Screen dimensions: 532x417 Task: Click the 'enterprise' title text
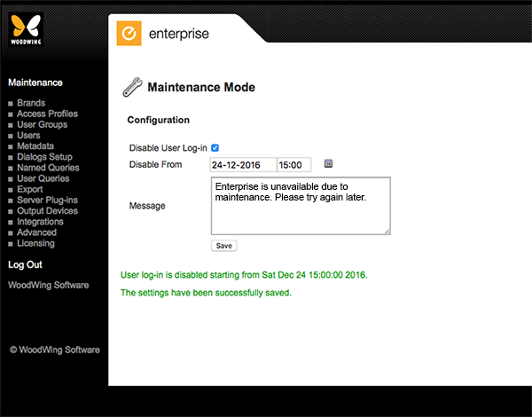coord(179,34)
